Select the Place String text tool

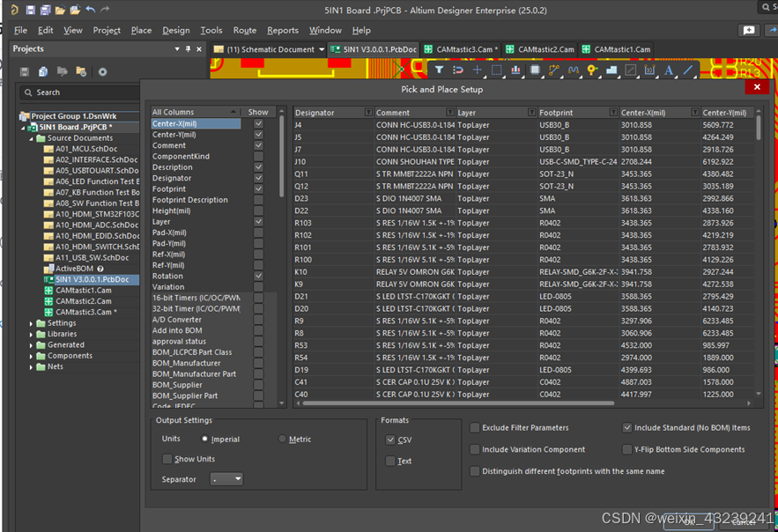pos(669,70)
